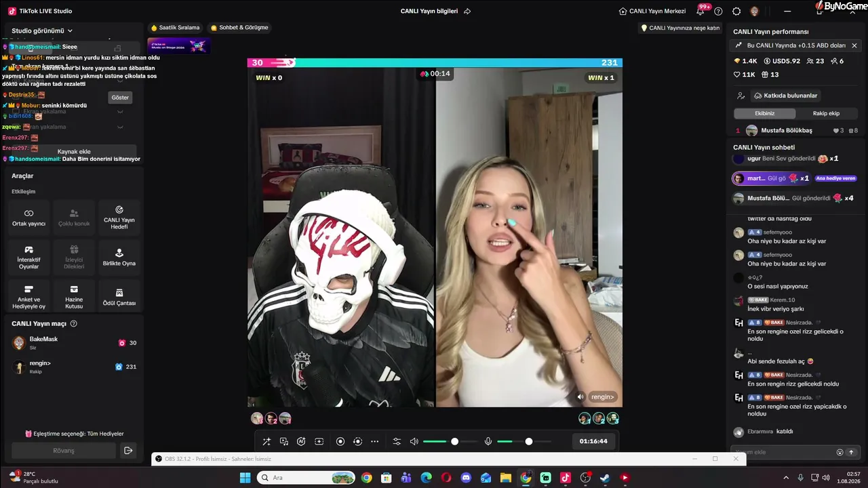Open the help question mark icon
The height and width of the screenshot is (488, 868).
[x=718, y=12]
